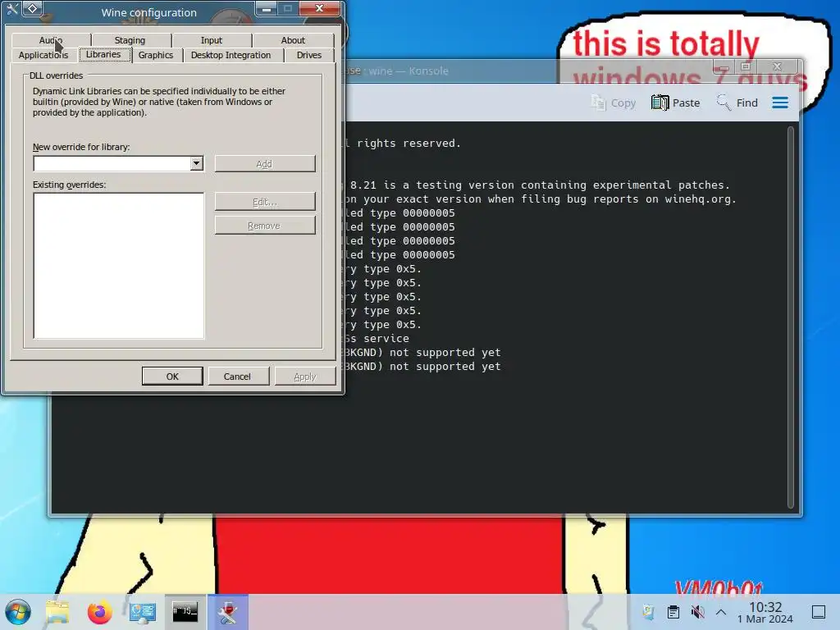Open the file manager from taskbar
This screenshot has width=840, height=630.
click(x=57, y=612)
